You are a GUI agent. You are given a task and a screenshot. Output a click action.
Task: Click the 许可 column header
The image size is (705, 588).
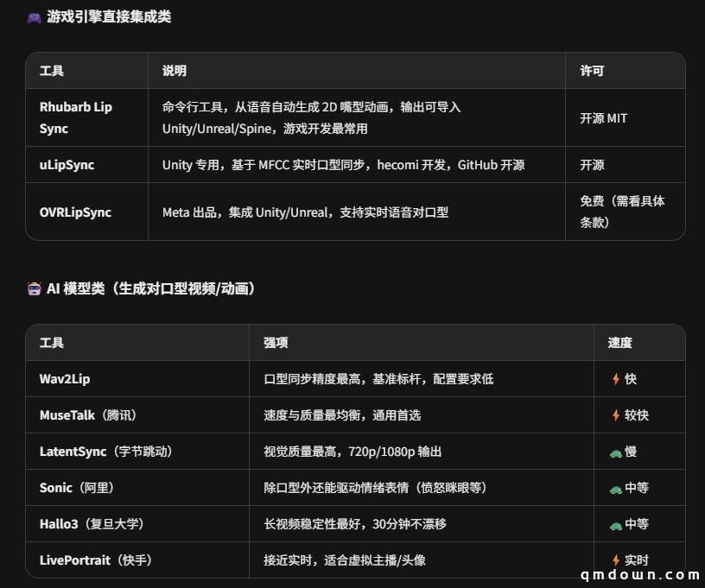coord(592,71)
